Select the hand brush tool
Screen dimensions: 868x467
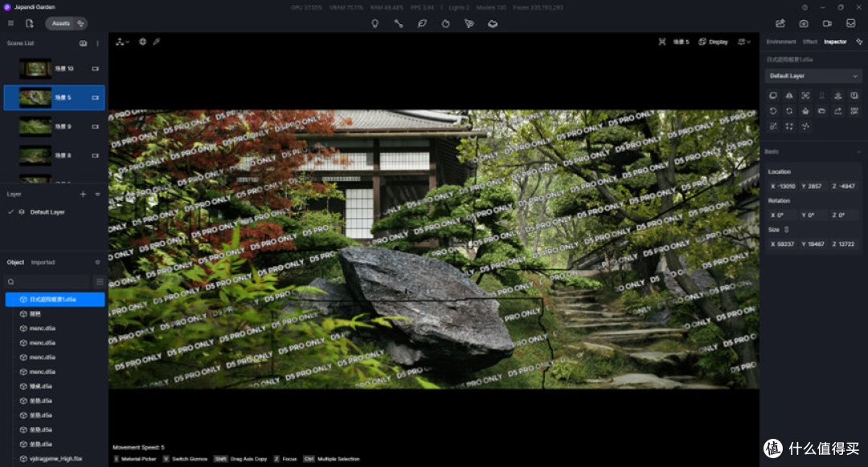click(x=445, y=24)
